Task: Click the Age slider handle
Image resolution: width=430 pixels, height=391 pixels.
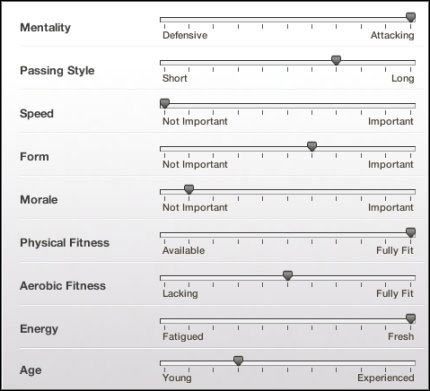Action: pyautogui.click(x=238, y=360)
